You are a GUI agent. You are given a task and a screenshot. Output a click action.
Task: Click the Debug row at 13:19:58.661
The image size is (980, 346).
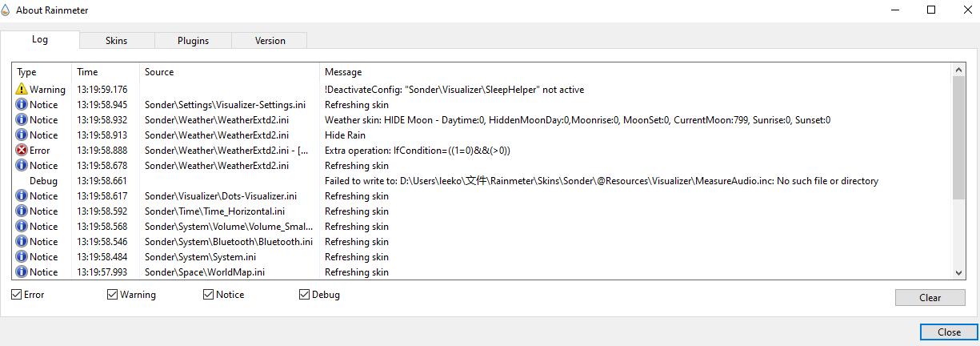pyautogui.click(x=482, y=181)
